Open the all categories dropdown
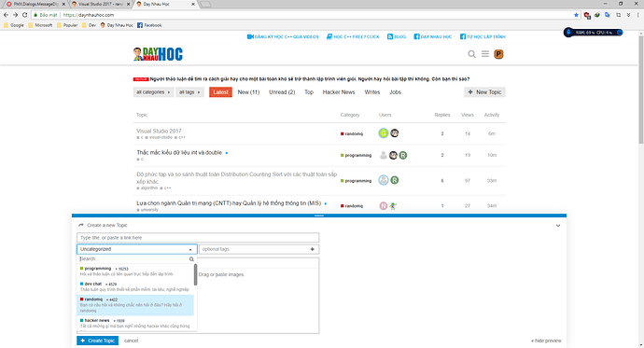Viewport: 644px width, 348px height. pos(153,92)
